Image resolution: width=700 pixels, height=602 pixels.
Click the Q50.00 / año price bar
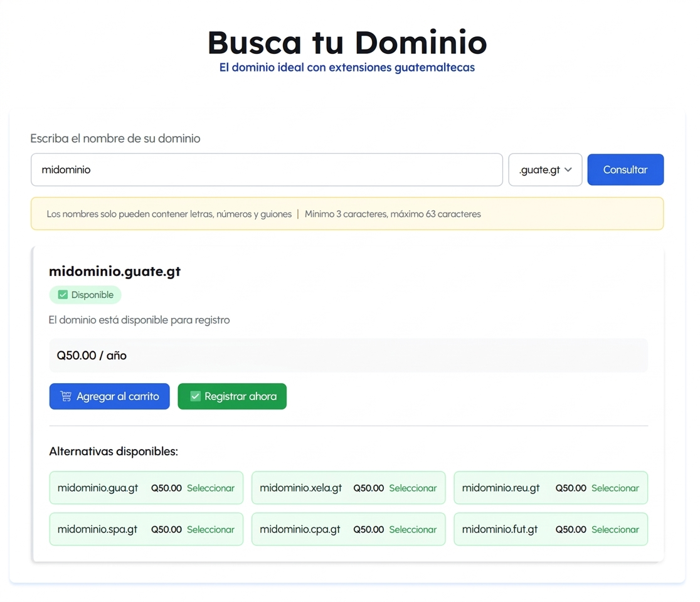point(348,356)
